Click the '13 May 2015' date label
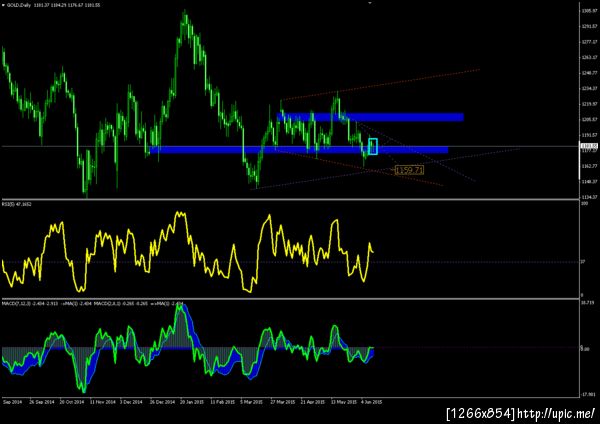 point(344,402)
